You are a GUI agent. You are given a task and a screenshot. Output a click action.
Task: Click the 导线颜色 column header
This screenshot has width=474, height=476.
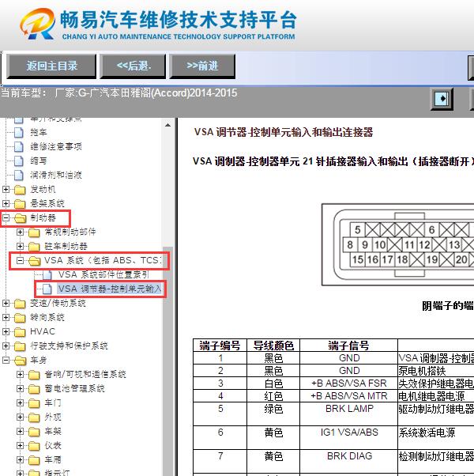coord(273,346)
